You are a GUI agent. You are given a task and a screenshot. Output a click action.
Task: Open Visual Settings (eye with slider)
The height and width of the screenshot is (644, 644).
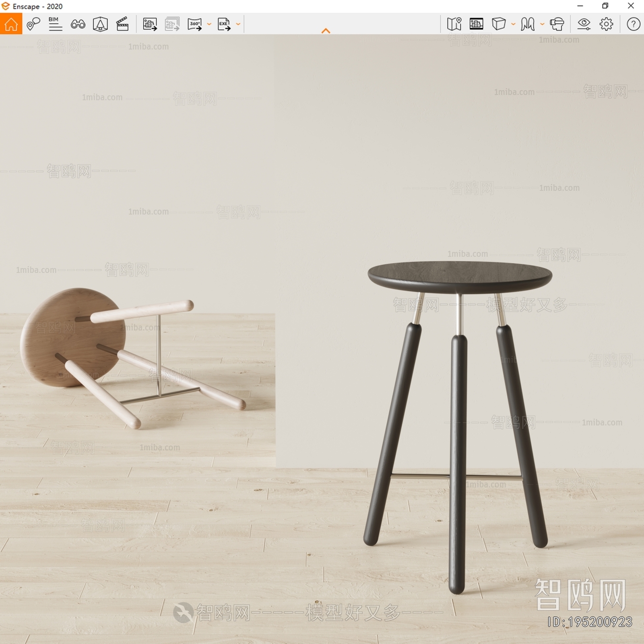584,24
